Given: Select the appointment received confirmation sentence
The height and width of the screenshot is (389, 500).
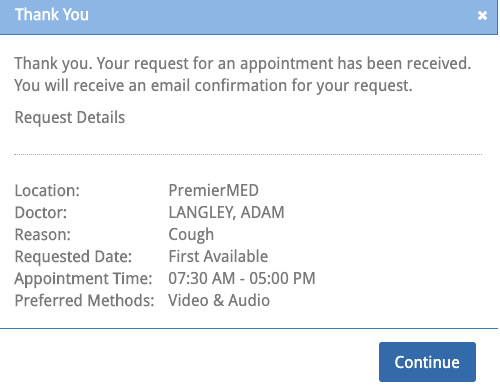Looking at the screenshot, I should (x=243, y=63).
